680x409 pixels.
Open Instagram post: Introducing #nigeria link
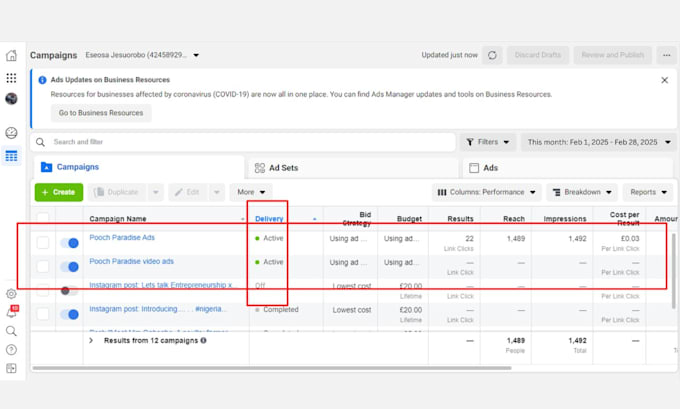(158, 309)
